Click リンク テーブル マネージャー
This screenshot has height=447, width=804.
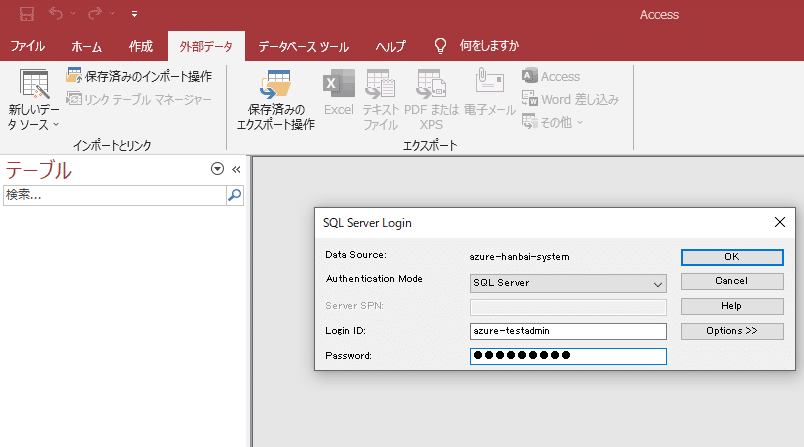[139, 99]
